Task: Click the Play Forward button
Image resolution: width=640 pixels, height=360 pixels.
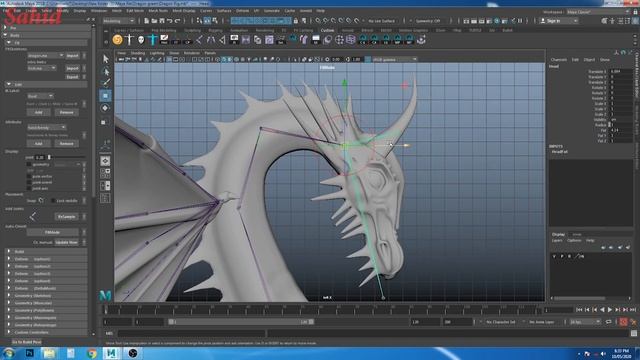Action: (x=610, y=310)
